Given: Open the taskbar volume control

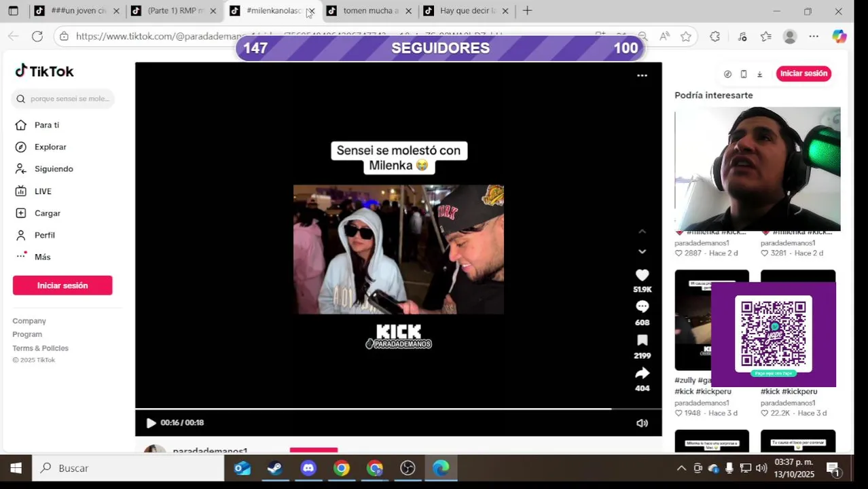Looking at the screenshot, I should point(761,468).
